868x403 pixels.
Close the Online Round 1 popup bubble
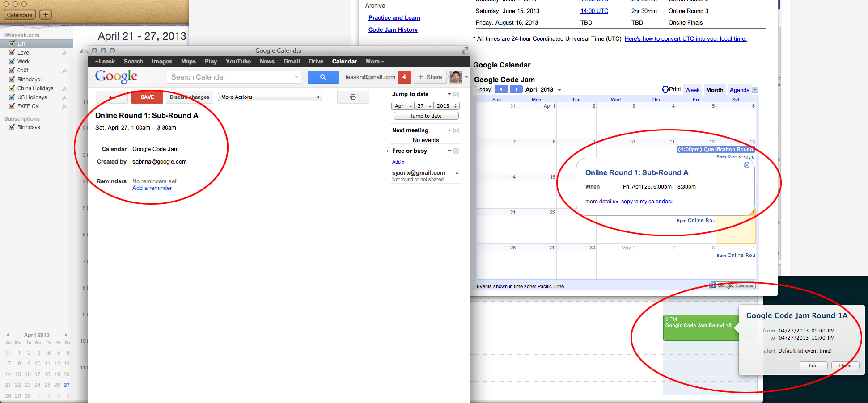tap(747, 165)
